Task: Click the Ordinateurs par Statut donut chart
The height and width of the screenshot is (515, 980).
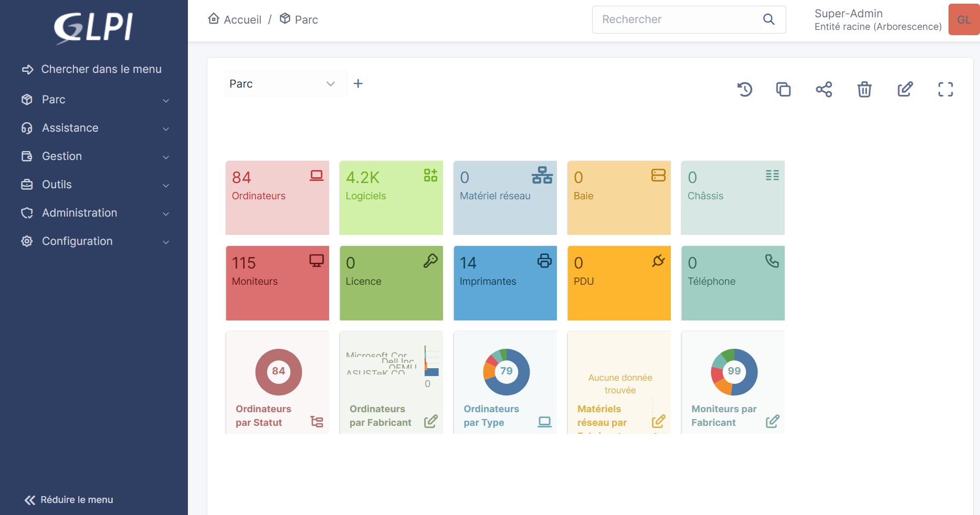Action: 279,372
